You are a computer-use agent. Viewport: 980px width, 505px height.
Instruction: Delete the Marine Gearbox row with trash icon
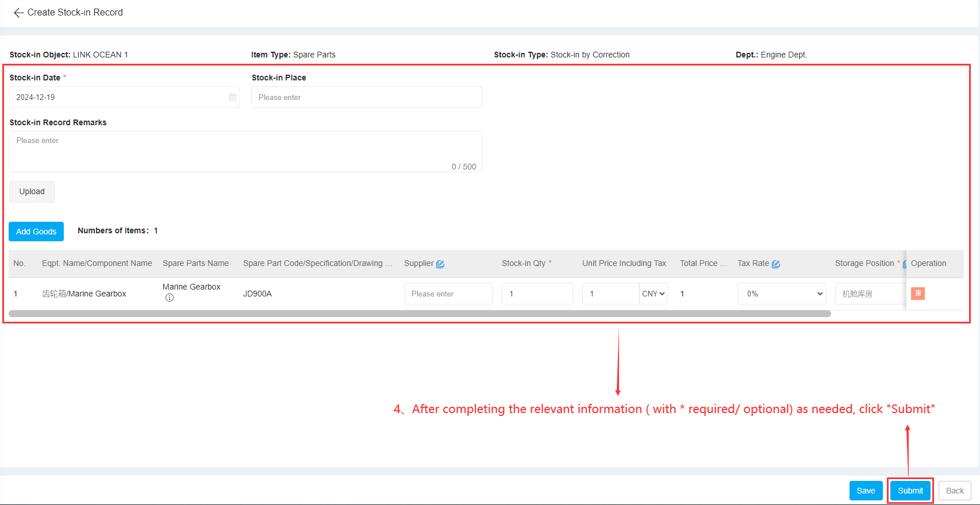click(918, 293)
